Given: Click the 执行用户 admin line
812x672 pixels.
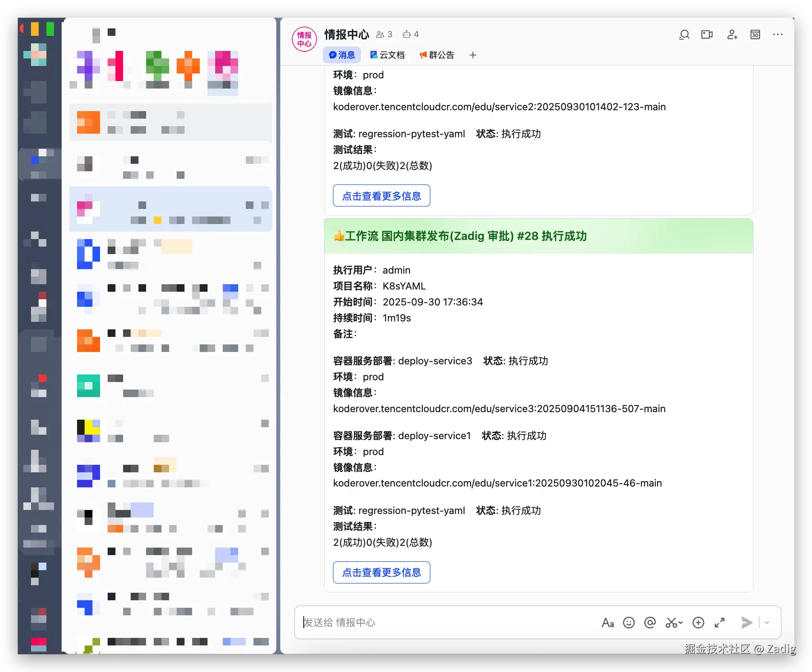Looking at the screenshot, I should [x=372, y=270].
